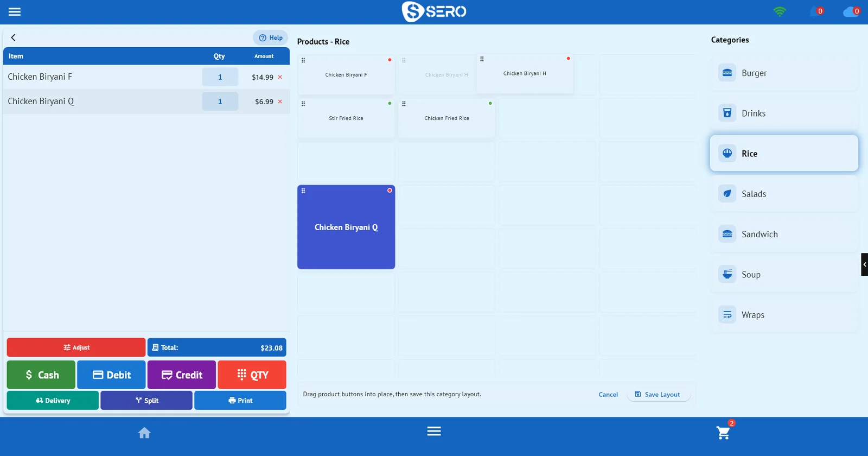Grab drag handle on Chicken Biryani F tile

pos(303,60)
